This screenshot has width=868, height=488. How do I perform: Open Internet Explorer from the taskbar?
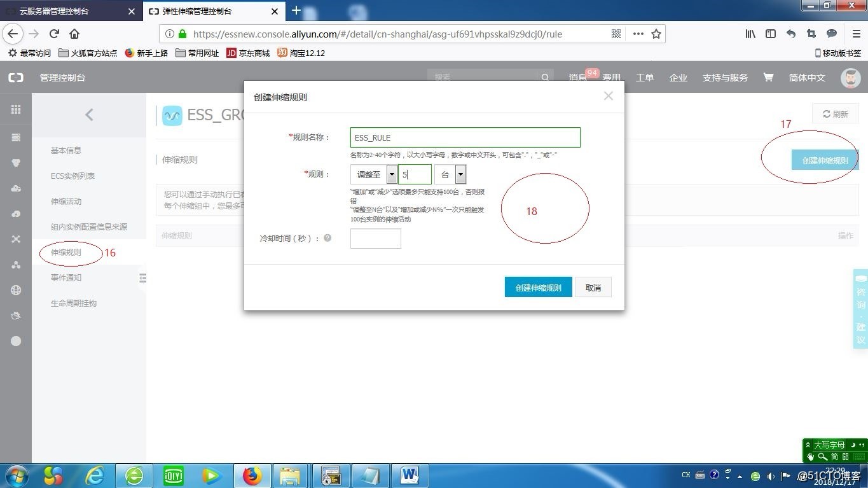[94, 475]
